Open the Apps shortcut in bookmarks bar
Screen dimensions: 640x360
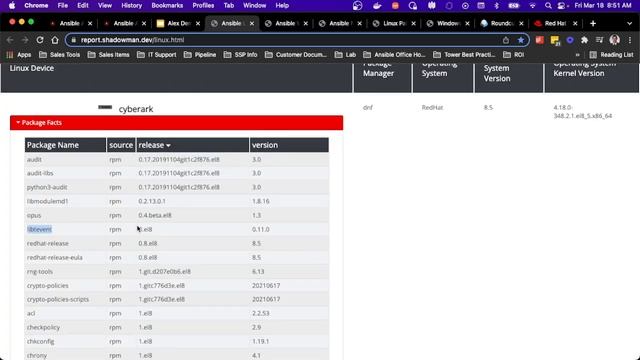pos(19,55)
